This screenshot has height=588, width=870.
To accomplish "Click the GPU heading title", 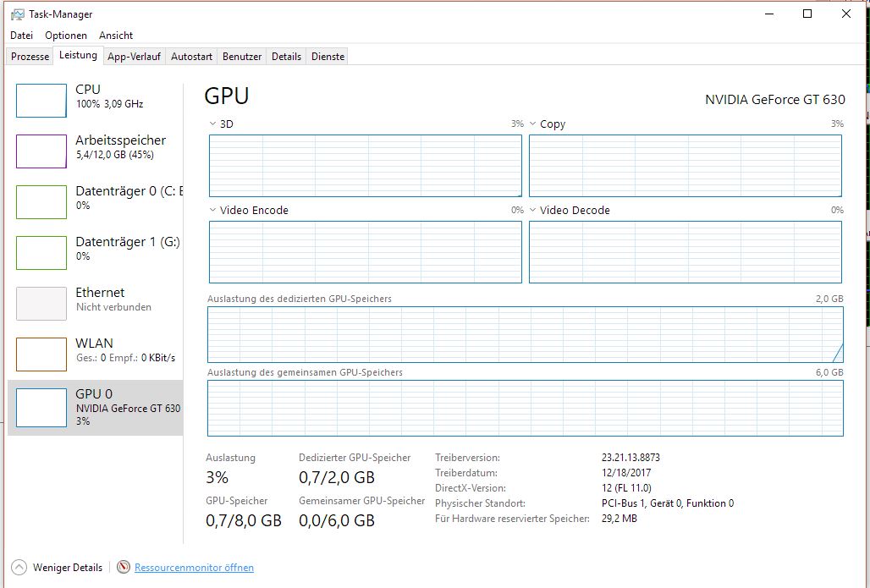I will (x=226, y=96).
